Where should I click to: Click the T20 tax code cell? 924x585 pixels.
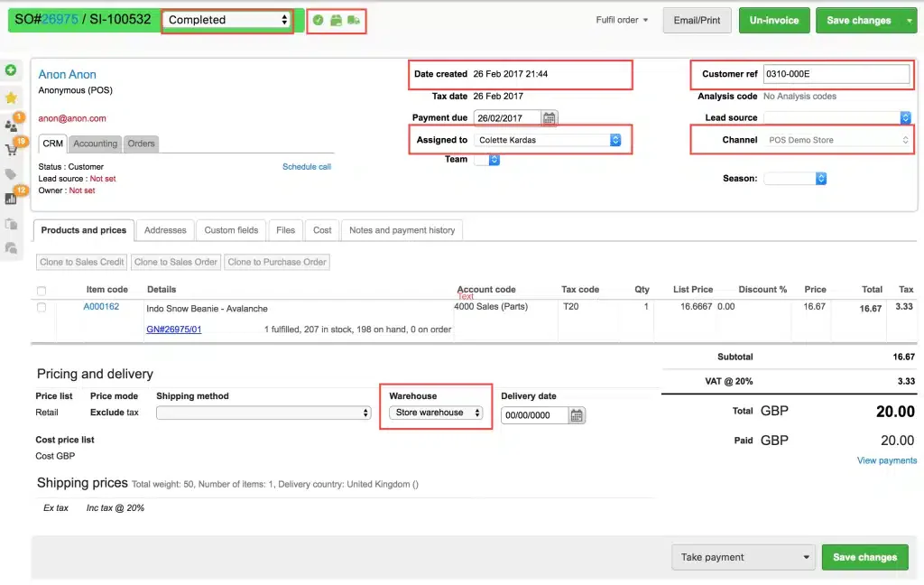[571, 307]
